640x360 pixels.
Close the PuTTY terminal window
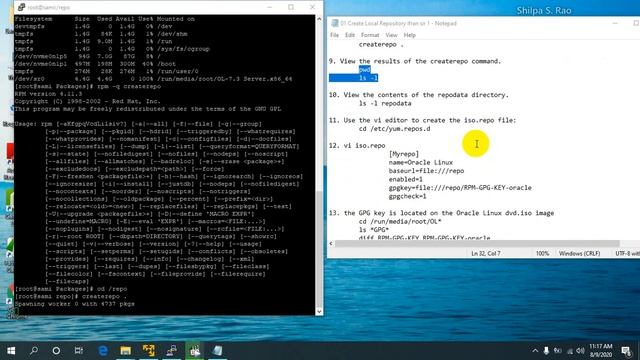(312, 7)
